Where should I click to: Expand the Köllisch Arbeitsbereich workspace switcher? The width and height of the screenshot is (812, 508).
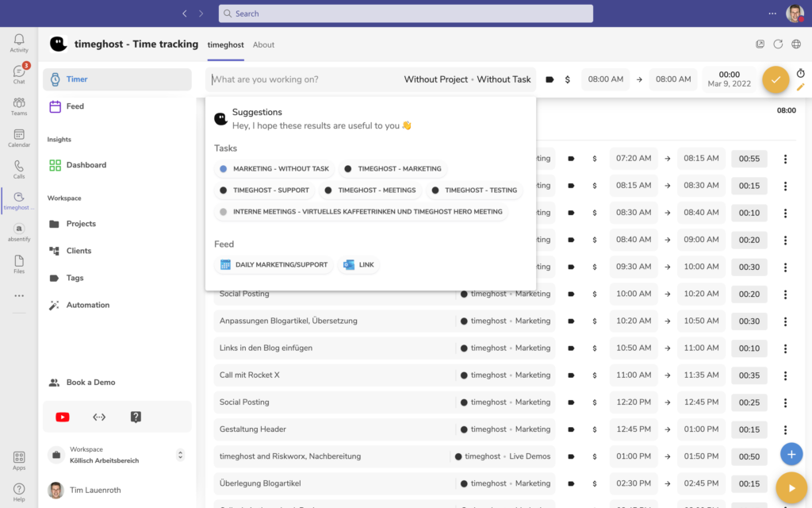180,455
